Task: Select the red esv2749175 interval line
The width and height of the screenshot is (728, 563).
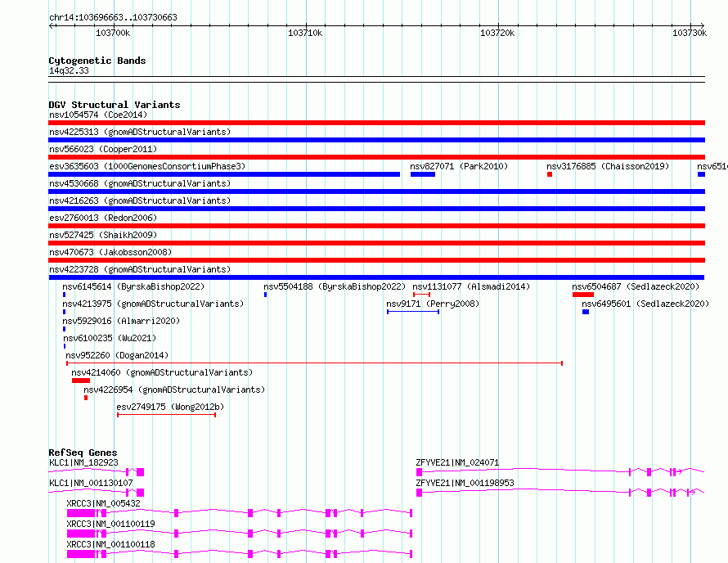Action: tap(167, 415)
